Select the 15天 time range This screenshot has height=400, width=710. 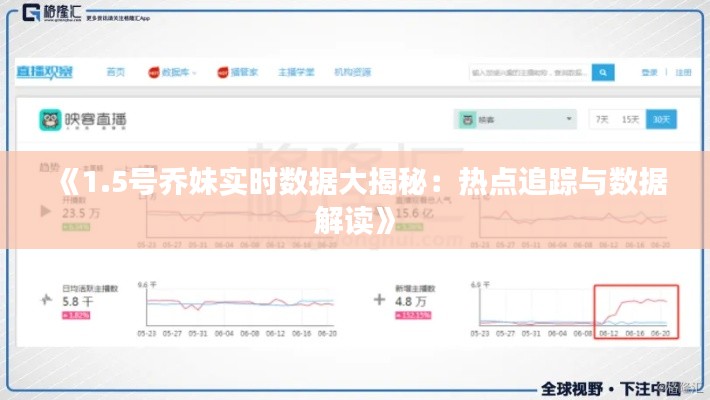pos(630,120)
